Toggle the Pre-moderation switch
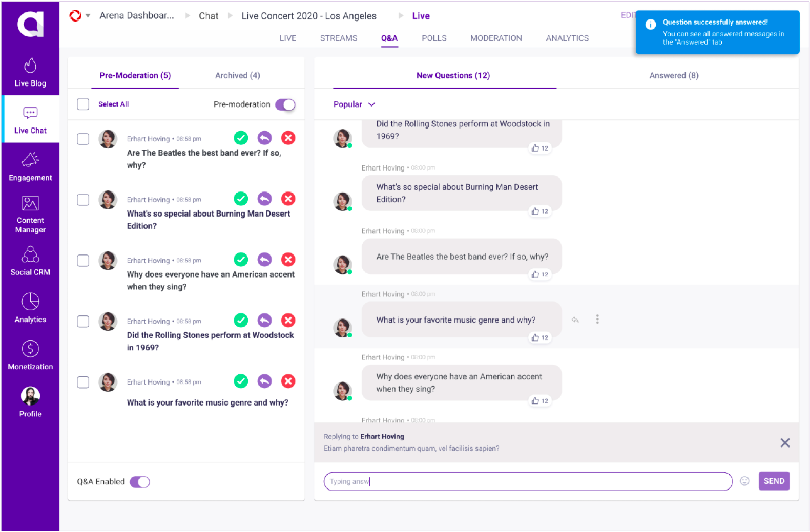This screenshot has width=810, height=532. pos(285,104)
